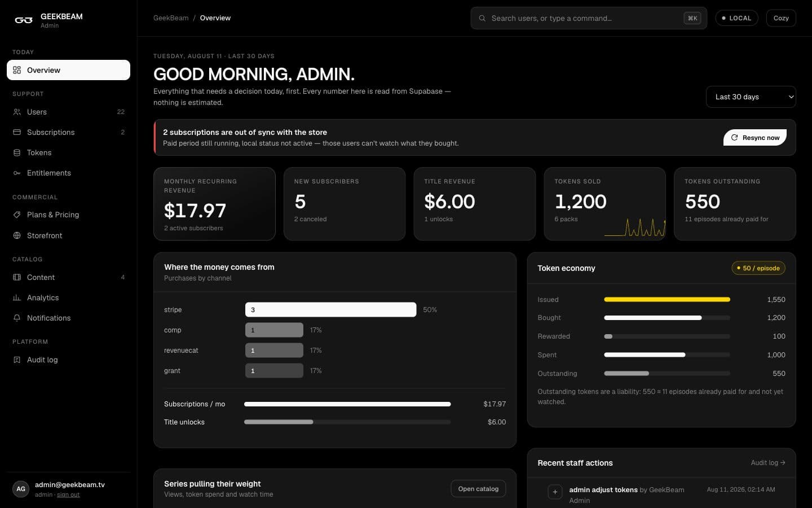Follow the Audit log arrow link
The width and height of the screenshot is (812, 508).
point(768,463)
